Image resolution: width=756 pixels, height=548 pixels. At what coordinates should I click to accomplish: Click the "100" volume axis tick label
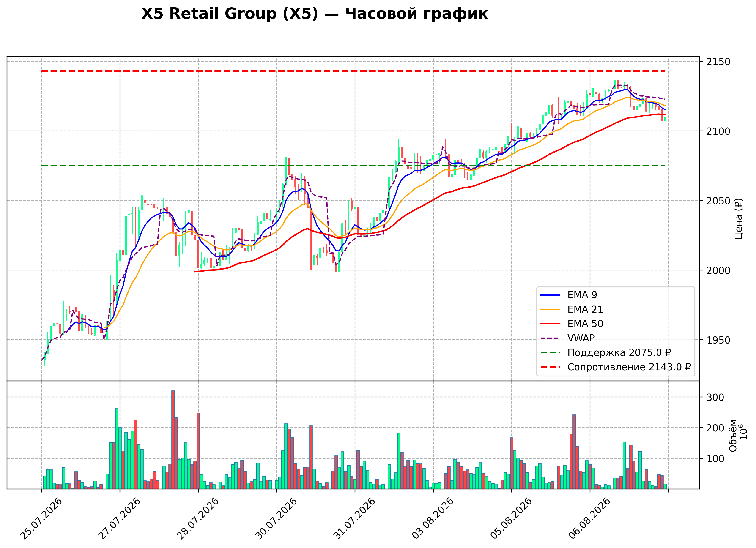pos(715,459)
